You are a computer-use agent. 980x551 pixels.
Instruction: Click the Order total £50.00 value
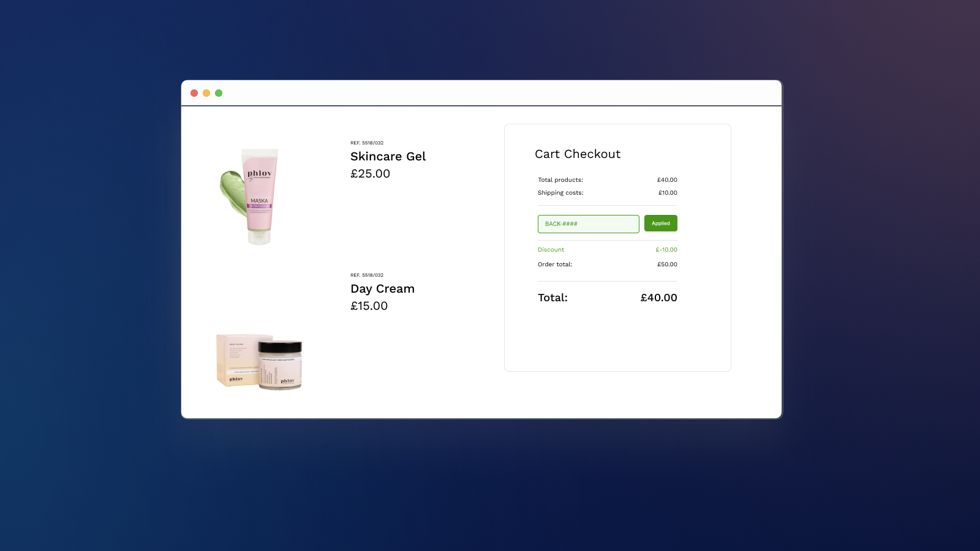tap(667, 264)
